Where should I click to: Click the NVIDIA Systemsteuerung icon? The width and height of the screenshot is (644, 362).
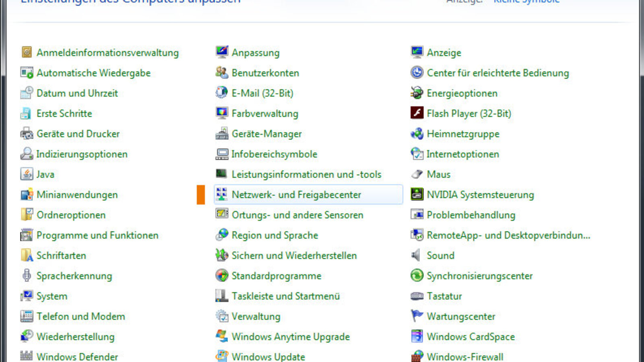tap(417, 195)
